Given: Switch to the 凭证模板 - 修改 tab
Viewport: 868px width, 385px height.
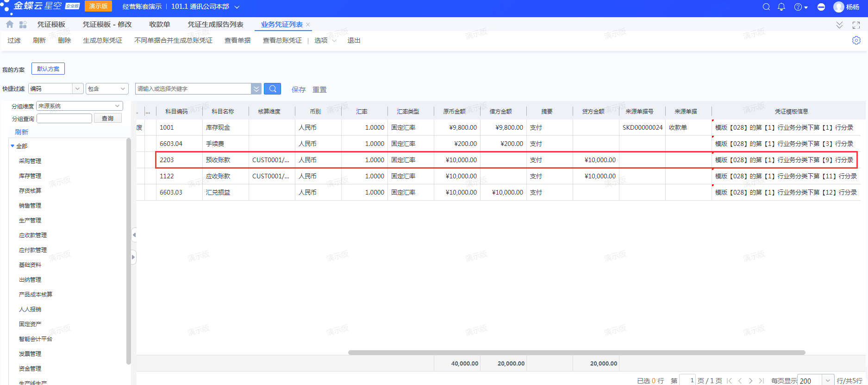Looking at the screenshot, I should click(107, 25).
